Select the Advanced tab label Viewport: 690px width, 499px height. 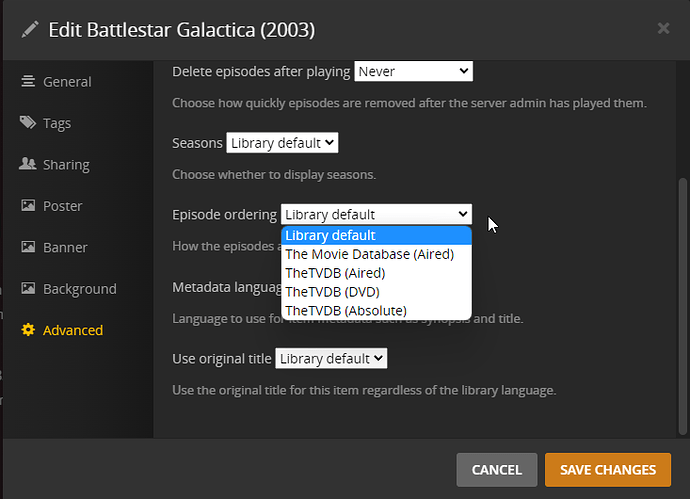(73, 330)
